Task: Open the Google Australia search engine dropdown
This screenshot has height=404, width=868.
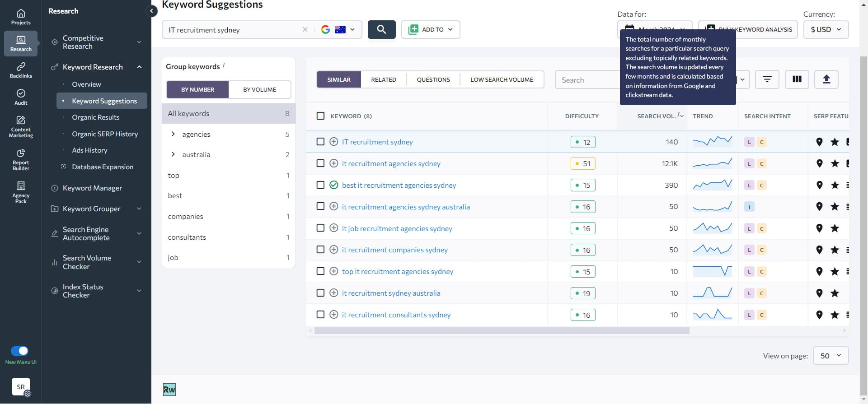Action: click(338, 29)
